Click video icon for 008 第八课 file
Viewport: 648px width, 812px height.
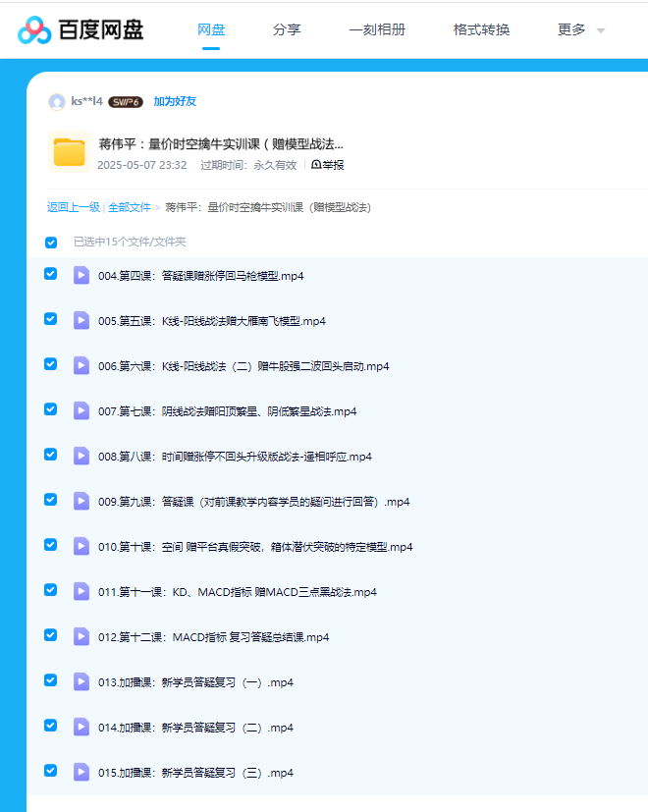(81, 456)
